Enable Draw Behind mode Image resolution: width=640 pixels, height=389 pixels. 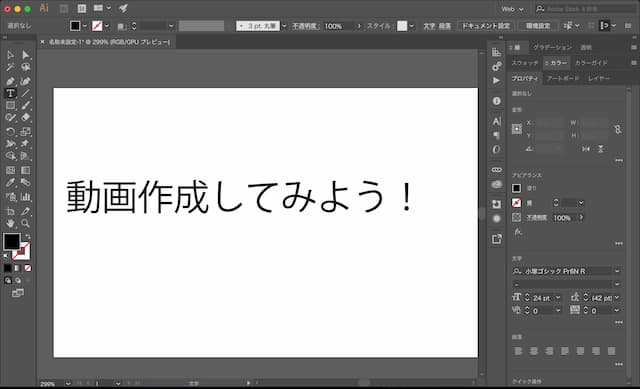click(x=18, y=280)
